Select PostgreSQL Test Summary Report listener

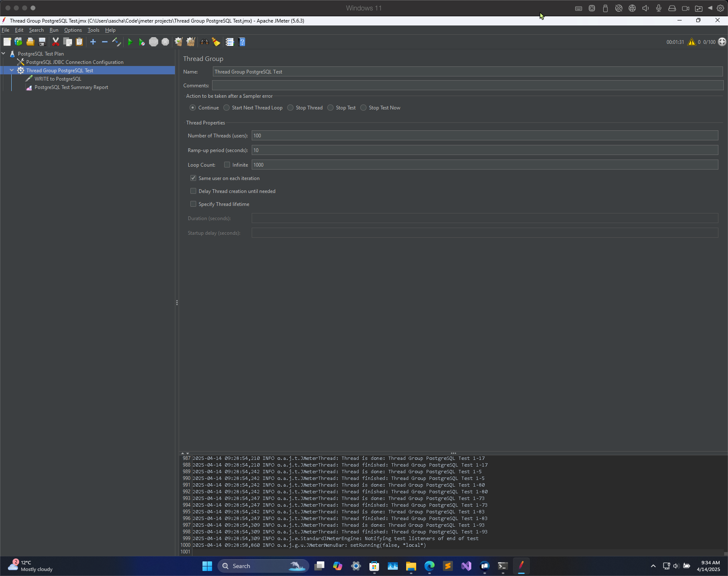coord(71,87)
